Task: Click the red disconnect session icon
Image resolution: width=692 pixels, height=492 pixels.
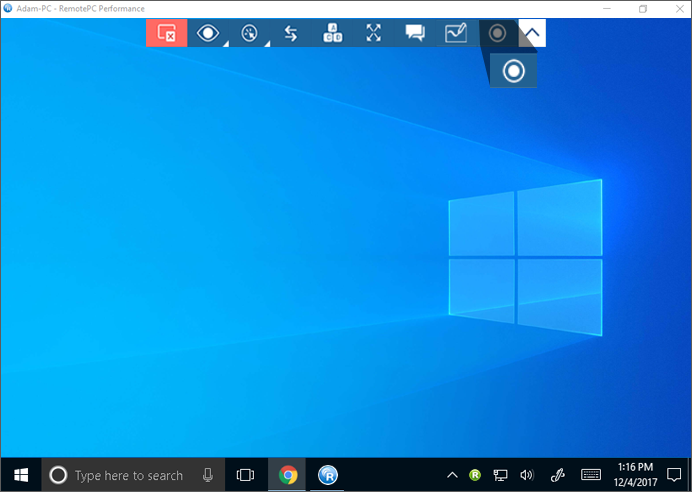Action: [x=166, y=33]
